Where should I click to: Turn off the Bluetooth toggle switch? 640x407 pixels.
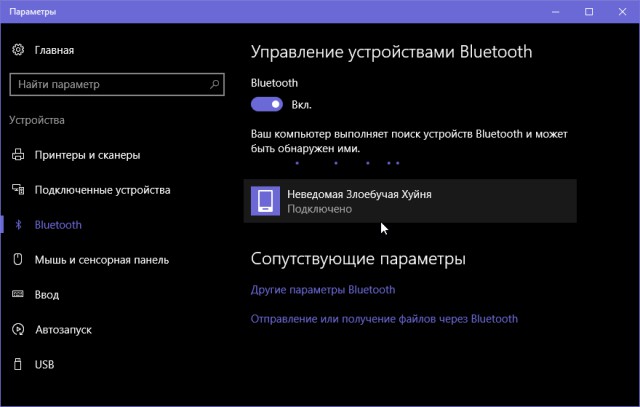(267, 105)
